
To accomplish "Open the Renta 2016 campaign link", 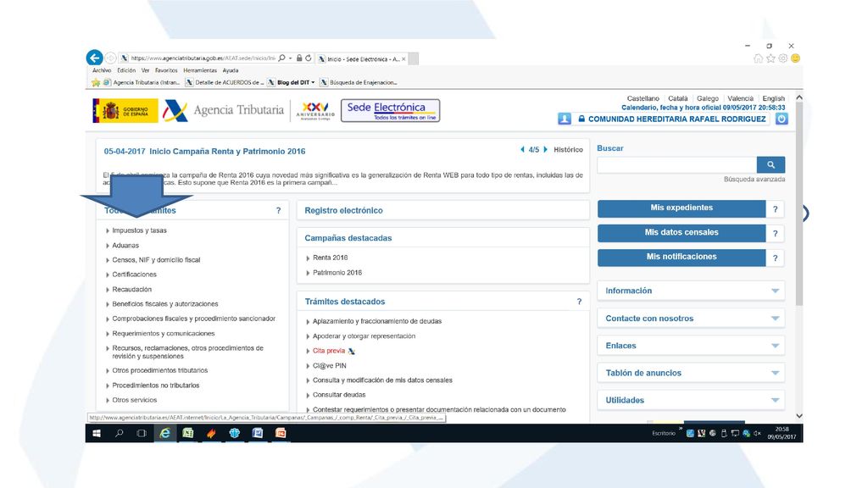I will 331,258.
